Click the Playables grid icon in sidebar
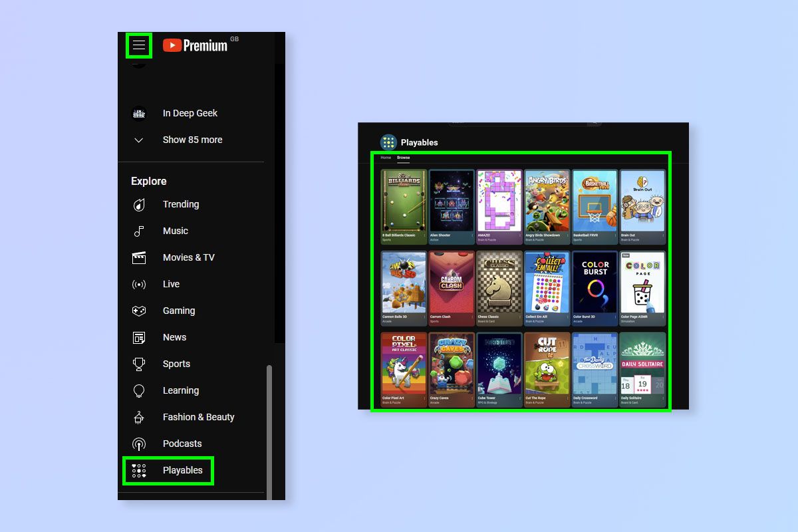This screenshot has width=798, height=532. (138, 470)
